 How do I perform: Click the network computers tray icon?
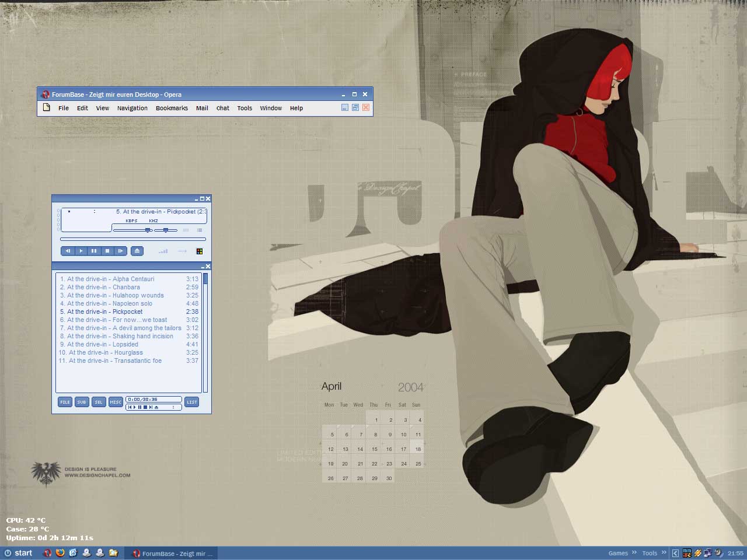click(708, 553)
